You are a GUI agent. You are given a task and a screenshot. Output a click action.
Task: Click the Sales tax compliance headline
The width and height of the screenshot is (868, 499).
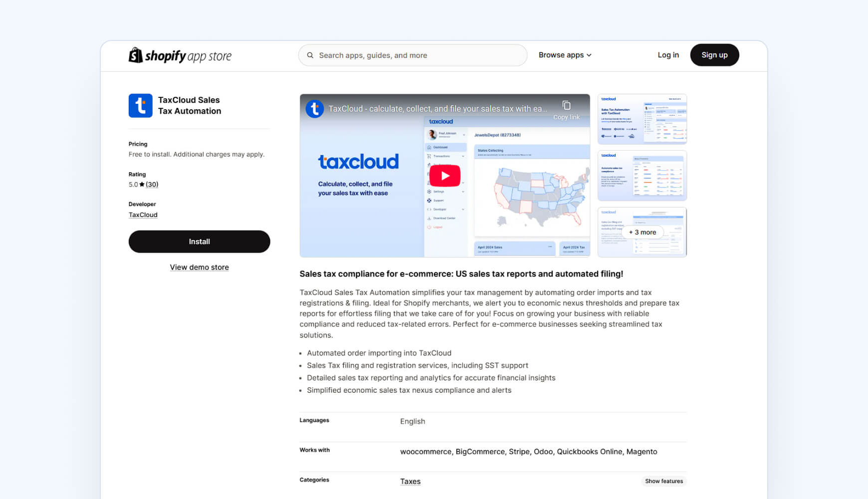tap(461, 274)
